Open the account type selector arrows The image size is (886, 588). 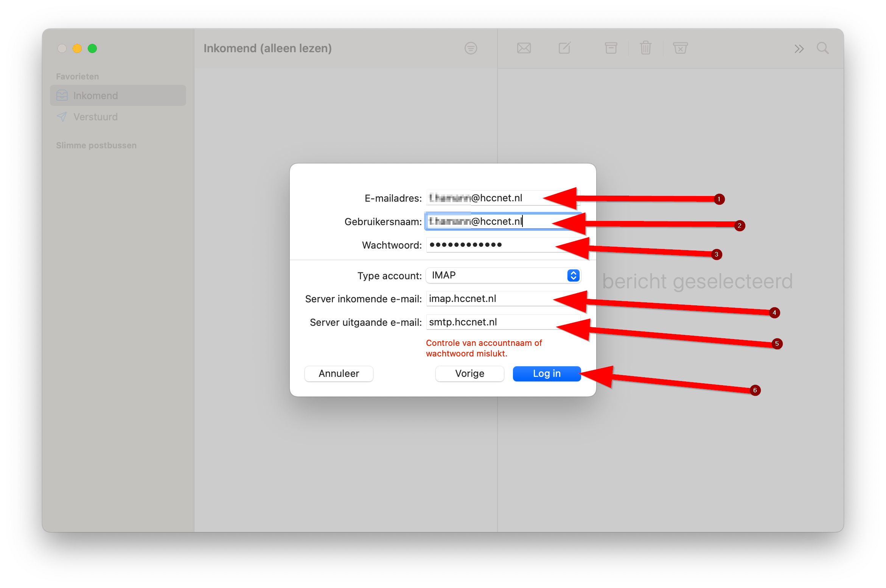click(x=573, y=275)
